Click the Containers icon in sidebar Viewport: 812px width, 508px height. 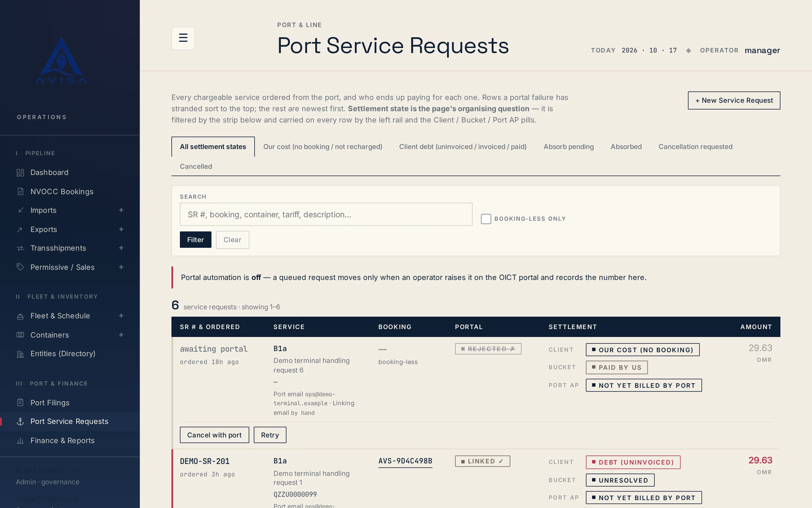pos(20,335)
